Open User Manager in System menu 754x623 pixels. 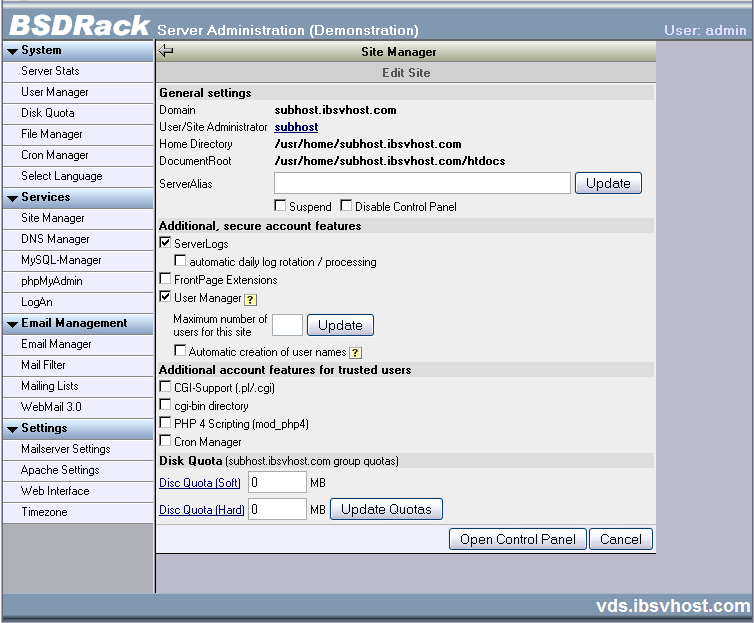78,92
